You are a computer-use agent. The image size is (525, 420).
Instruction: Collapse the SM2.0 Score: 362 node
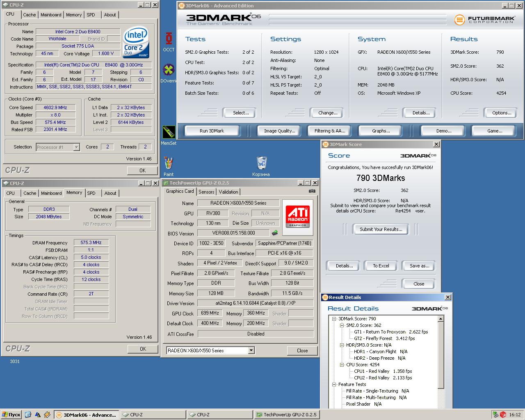(x=342, y=325)
